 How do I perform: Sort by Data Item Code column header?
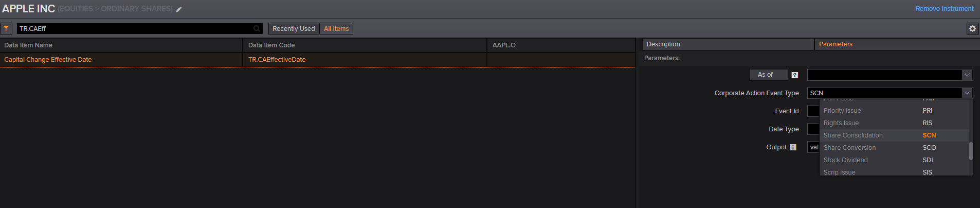365,45
